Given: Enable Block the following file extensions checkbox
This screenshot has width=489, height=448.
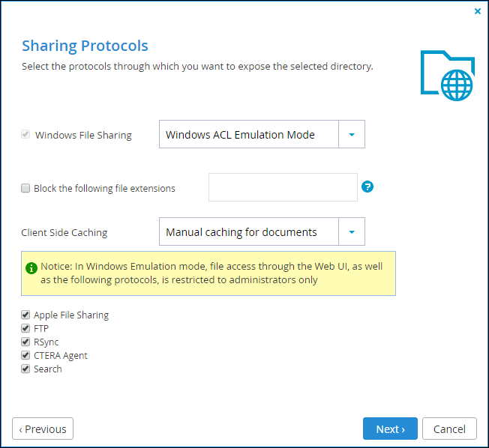Looking at the screenshot, I should click(25, 188).
